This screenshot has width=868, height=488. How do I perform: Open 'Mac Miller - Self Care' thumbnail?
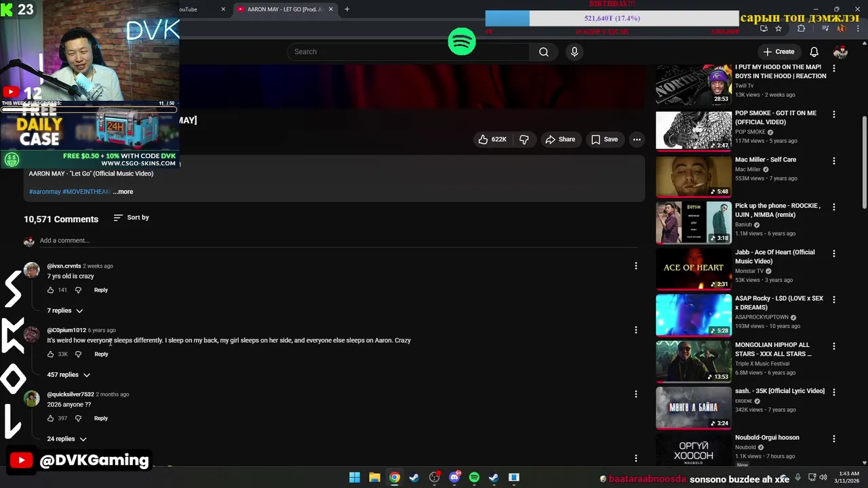pos(694,176)
